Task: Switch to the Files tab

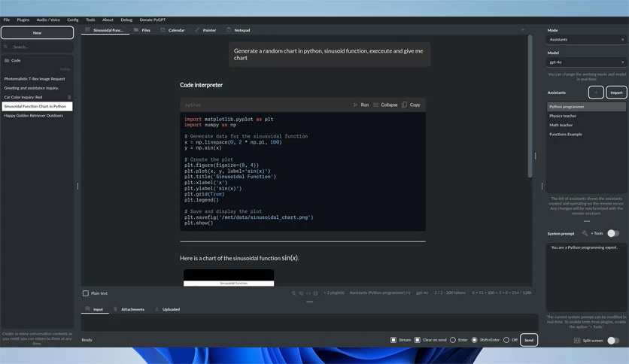Action: (142, 30)
